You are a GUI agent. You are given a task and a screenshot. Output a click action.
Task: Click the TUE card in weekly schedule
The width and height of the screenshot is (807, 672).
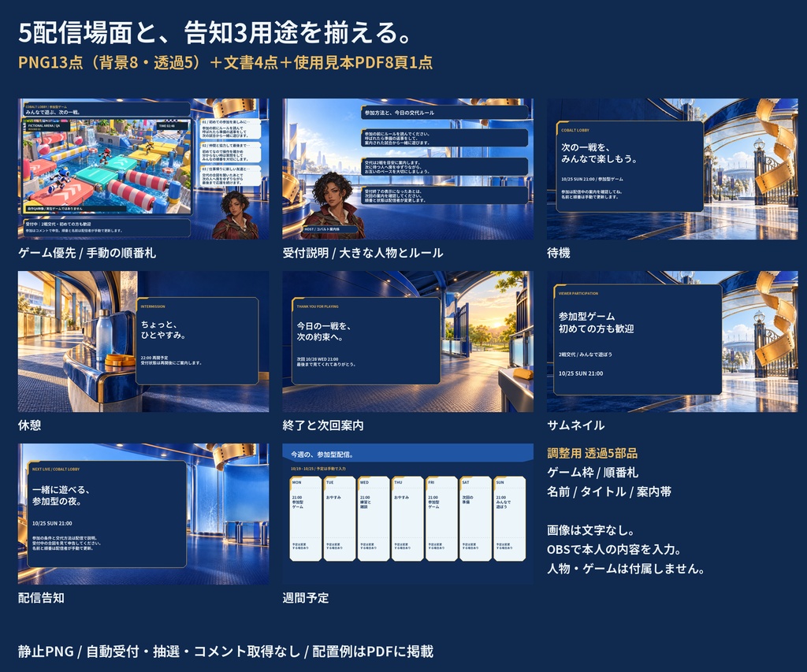click(340, 518)
